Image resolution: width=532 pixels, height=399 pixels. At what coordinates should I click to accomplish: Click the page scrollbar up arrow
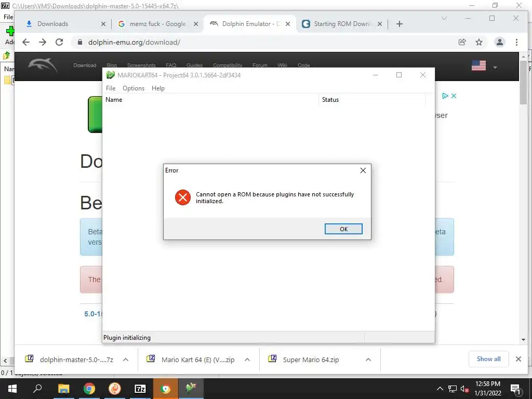coord(523,56)
